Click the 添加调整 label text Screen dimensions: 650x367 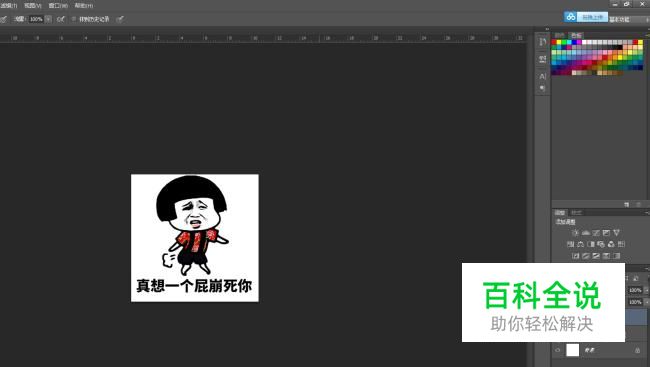click(x=565, y=222)
